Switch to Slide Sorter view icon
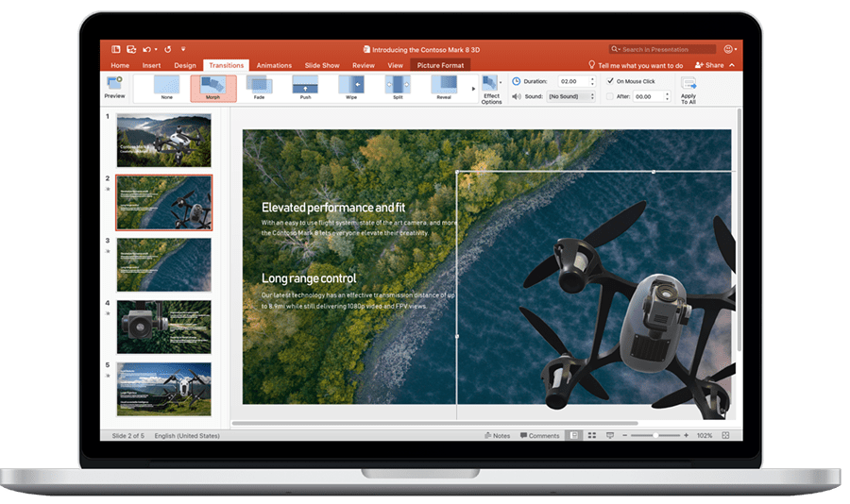This screenshot has height=504, width=850. pyautogui.click(x=592, y=435)
